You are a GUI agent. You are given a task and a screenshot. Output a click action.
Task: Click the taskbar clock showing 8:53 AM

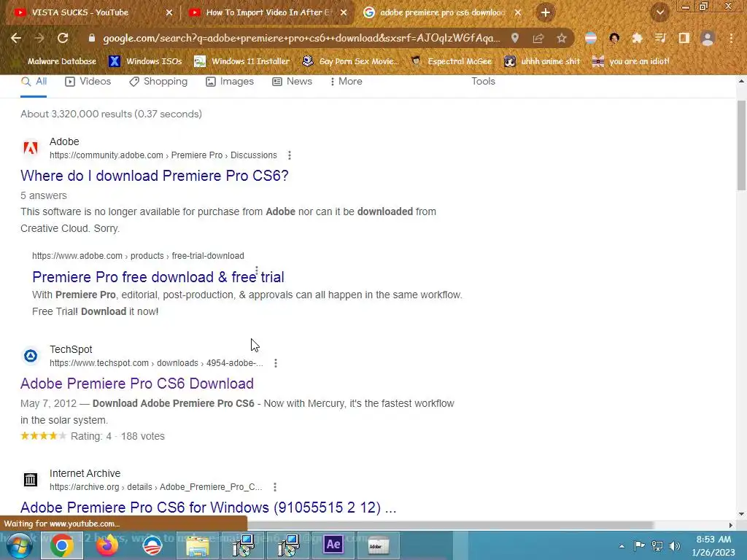coord(713,545)
